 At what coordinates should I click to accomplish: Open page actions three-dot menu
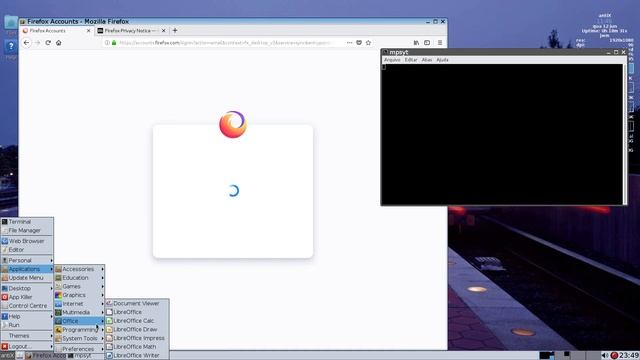click(x=349, y=42)
